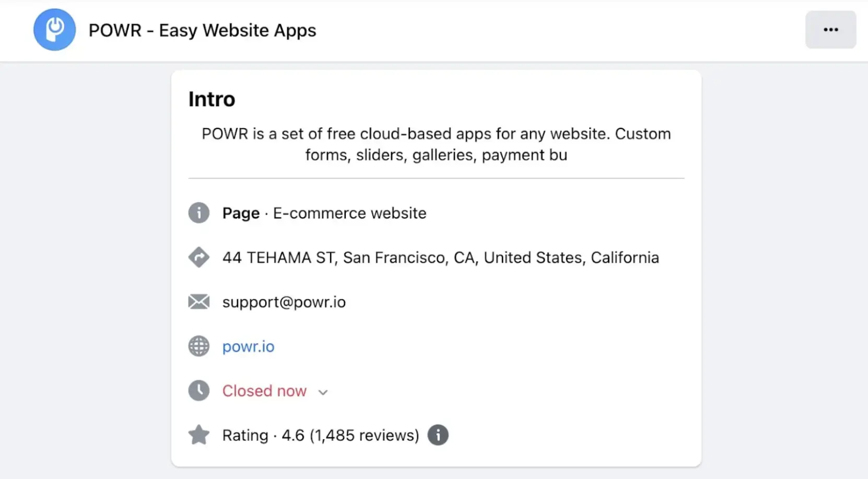Click the directions arrow icon by address
Screen dimensions: 868x479
[199, 258]
